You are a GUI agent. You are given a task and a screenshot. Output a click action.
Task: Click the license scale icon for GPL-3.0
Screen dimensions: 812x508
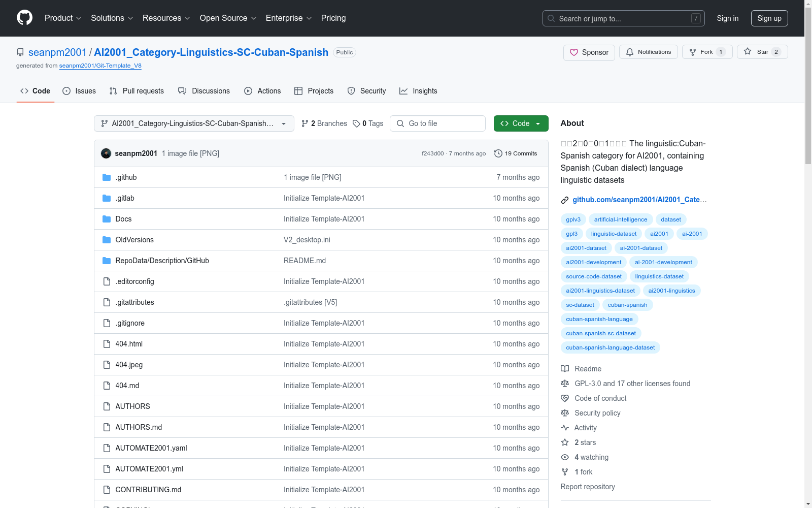565,384
